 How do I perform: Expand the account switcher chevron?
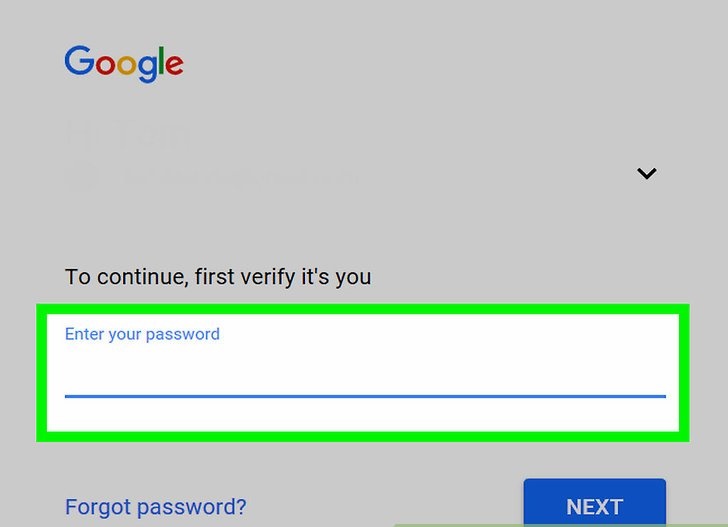point(647,173)
